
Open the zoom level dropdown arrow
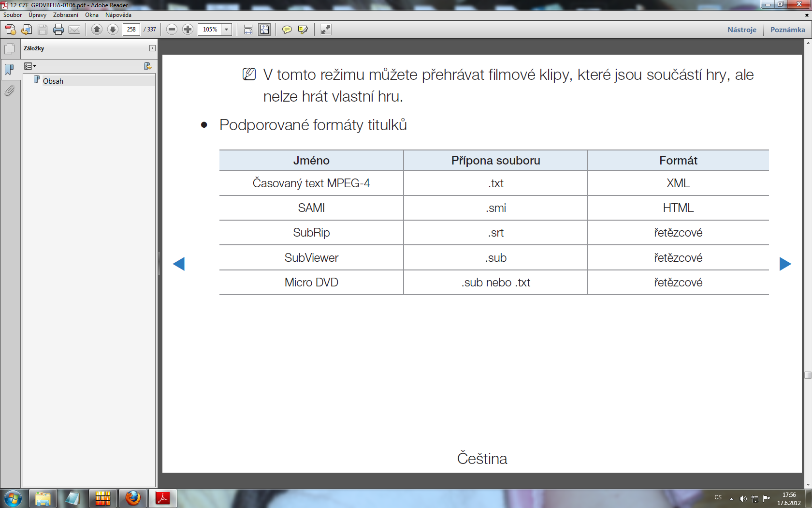click(x=226, y=30)
